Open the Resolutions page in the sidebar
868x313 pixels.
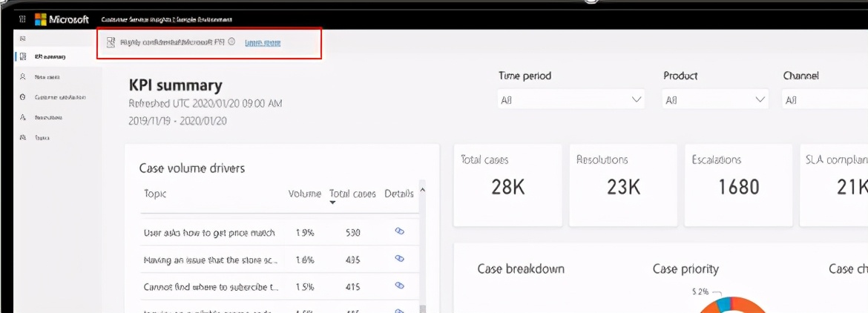[58, 117]
